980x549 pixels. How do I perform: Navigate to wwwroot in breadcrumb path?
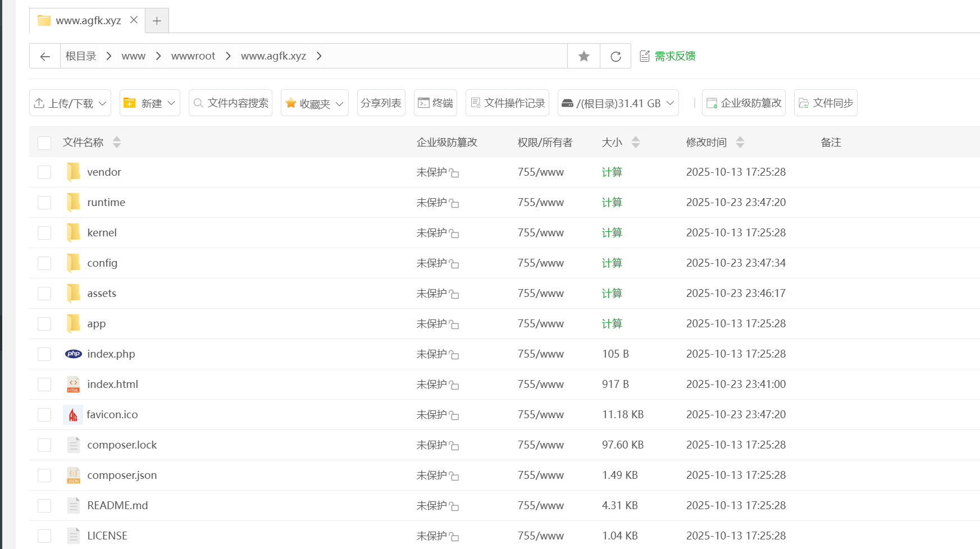[193, 56]
